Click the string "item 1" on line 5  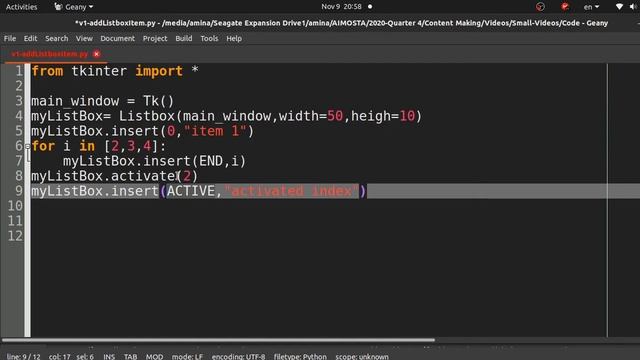215,131
